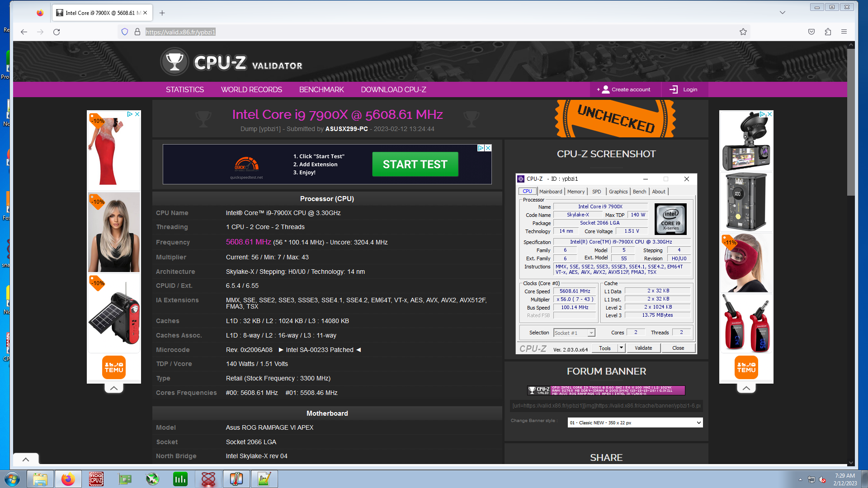Image resolution: width=868 pixels, height=488 pixels.
Task: Close the Intel Core i9 7900X tab
Action: coord(145,13)
